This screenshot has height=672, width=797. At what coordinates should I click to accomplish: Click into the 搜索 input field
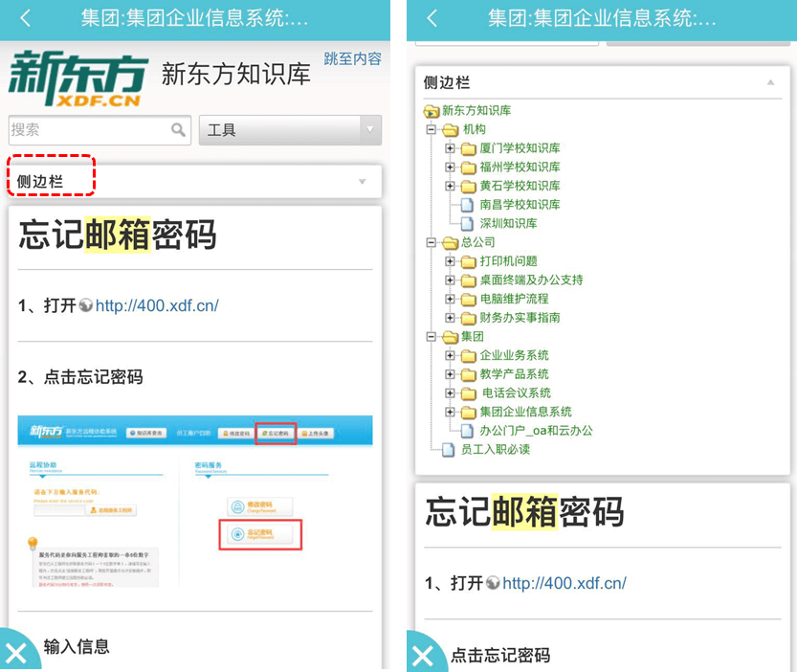click(x=88, y=130)
